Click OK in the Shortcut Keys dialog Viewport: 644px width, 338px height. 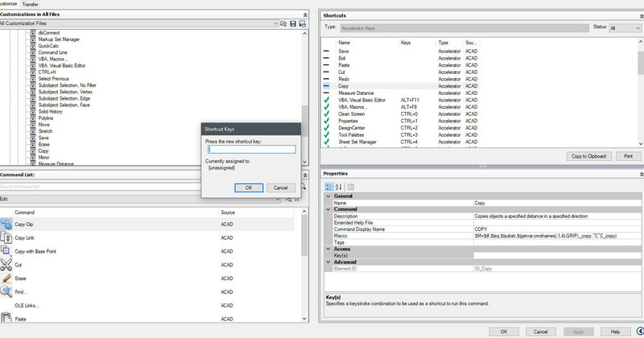click(248, 188)
